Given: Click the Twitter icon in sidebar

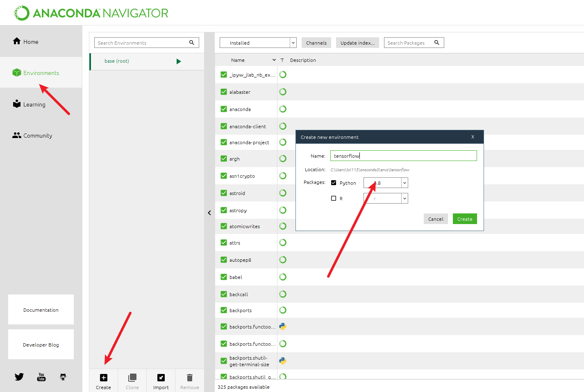Looking at the screenshot, I should tap(19, 377).
